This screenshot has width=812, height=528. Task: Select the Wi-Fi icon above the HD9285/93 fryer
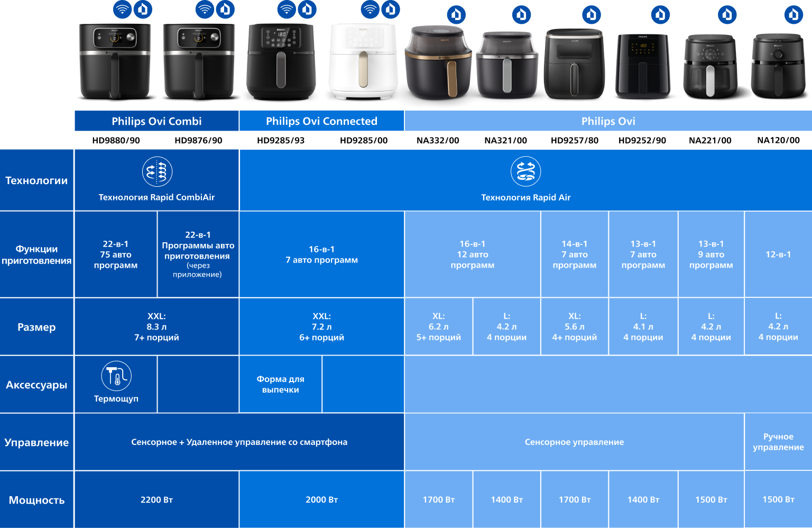coord(287,9)
